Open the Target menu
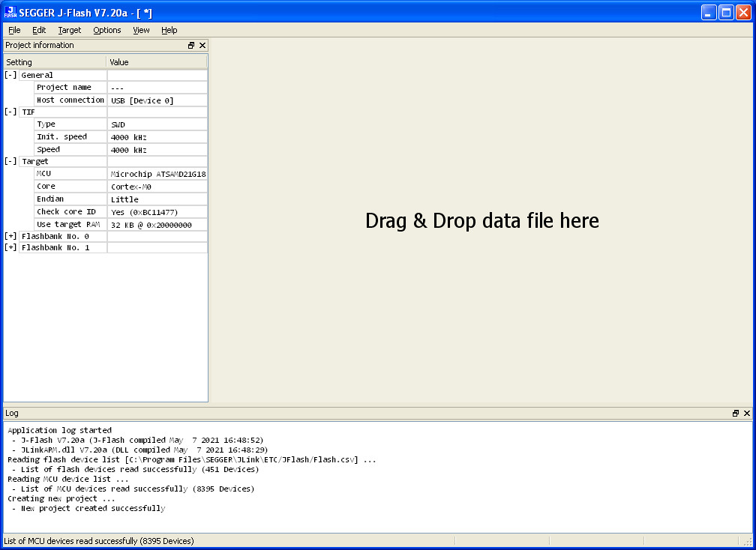The height and width of the screenshot is (550, 756). tap(70, 30)
